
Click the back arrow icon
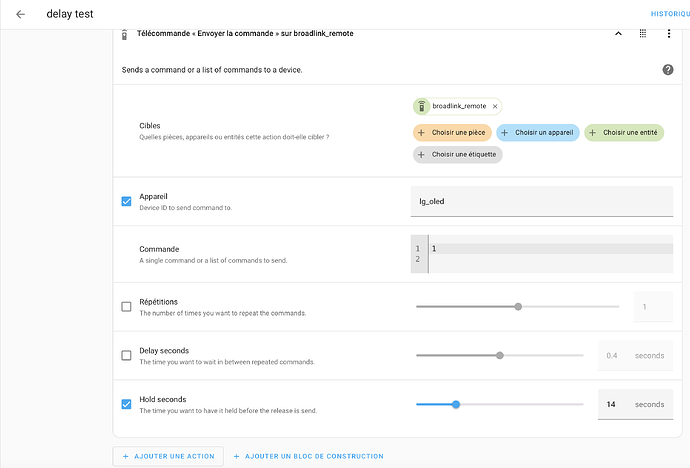point(20,14)
